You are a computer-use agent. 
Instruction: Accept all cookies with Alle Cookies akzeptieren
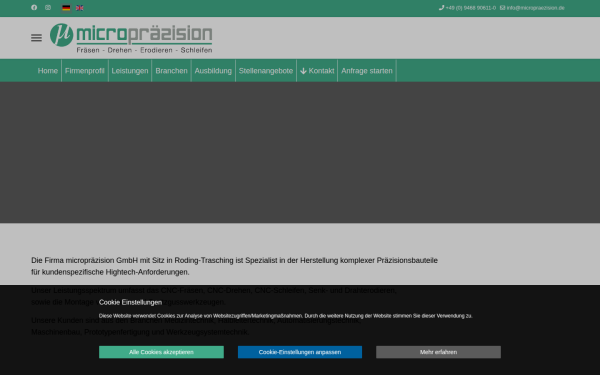coord(161,352)
